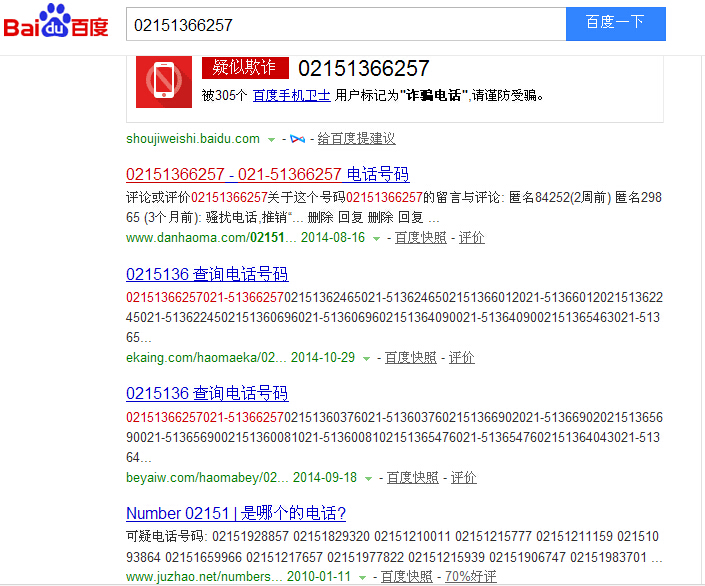Click 评价 for the danhaoma.com result
The height and width of the screenshot is (586, 705).
pos(471,237)
